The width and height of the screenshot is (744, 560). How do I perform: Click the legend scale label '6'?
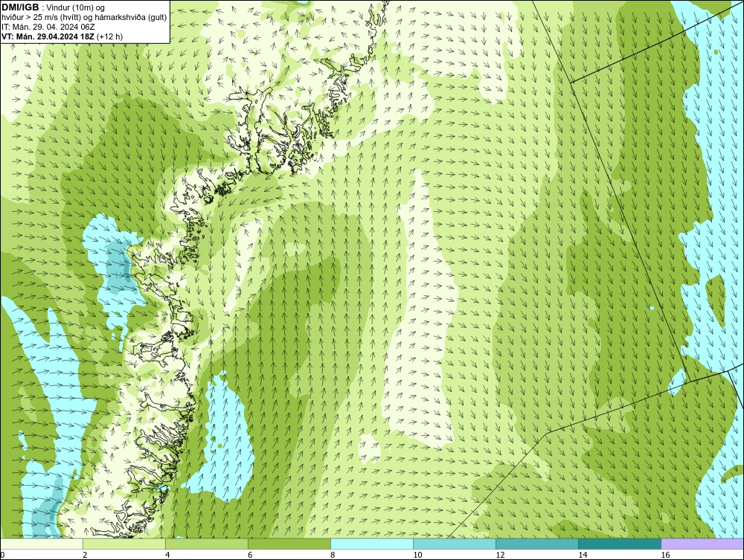pos(250,555)
